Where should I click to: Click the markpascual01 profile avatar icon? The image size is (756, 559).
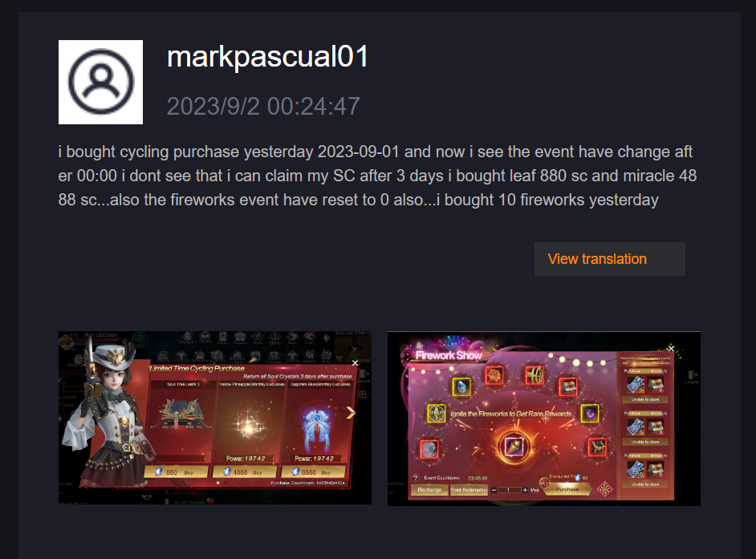point(100,82)
